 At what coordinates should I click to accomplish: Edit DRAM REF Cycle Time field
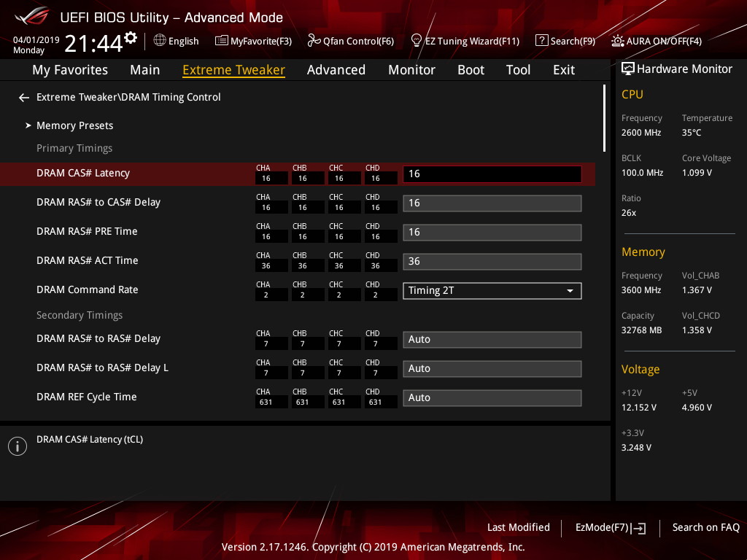pyautogui.click(x=492, y=397)
